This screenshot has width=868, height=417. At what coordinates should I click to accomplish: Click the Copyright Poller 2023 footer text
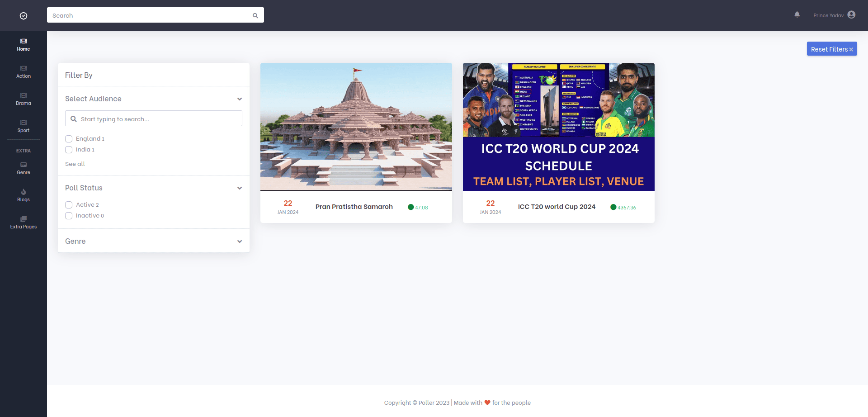(417, 403)
